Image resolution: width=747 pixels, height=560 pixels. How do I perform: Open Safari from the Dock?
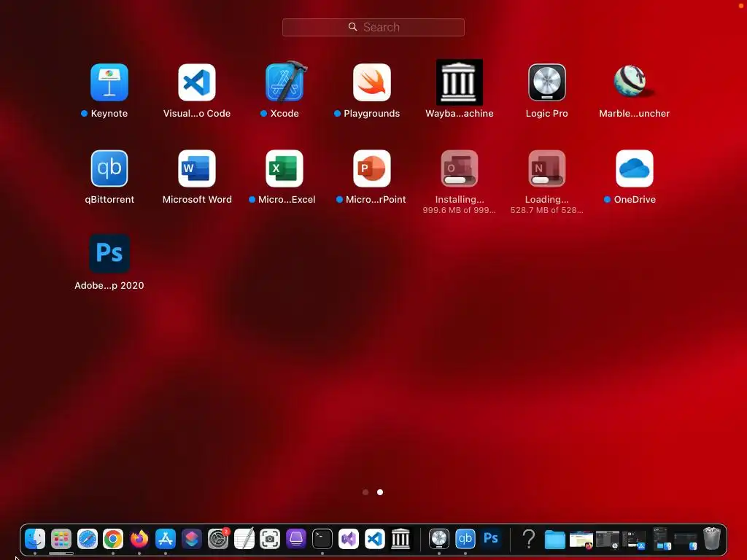(x=88, y=539)
